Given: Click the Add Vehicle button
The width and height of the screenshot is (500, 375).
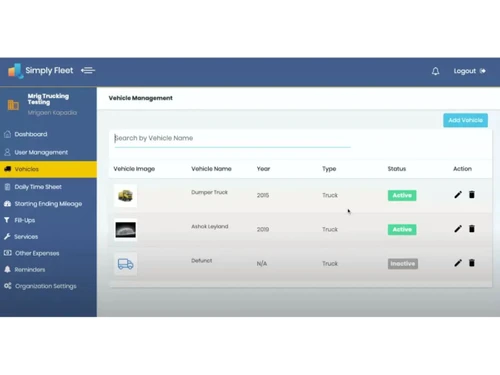Looking at the screenshot, I should point(465,120).
